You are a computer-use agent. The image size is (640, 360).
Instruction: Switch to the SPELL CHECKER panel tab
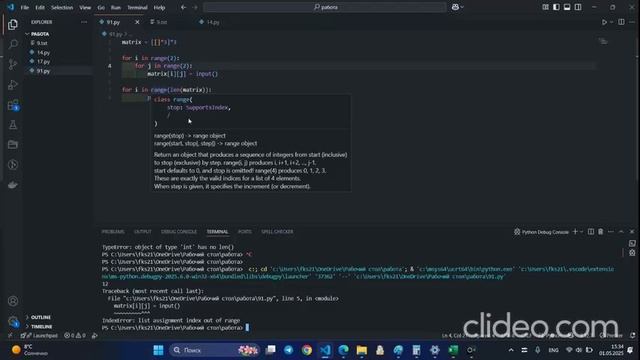pyautogui.click(x=277, y=231)
